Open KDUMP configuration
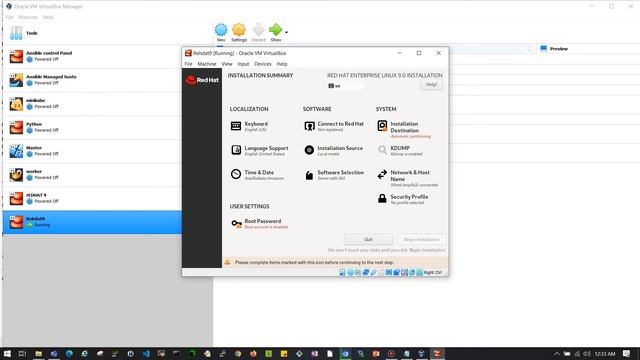Viewport: 640px width, 360px height. pyautogui.click(x=400, y=150)
